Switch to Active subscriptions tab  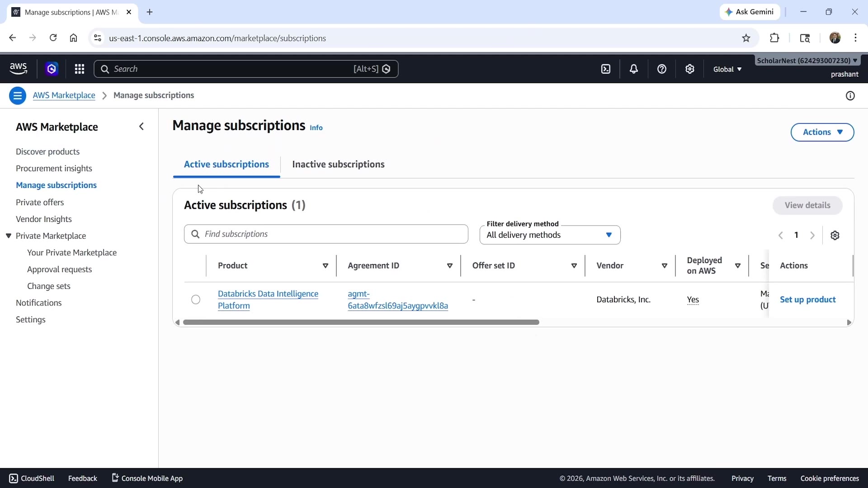[226, 164]
